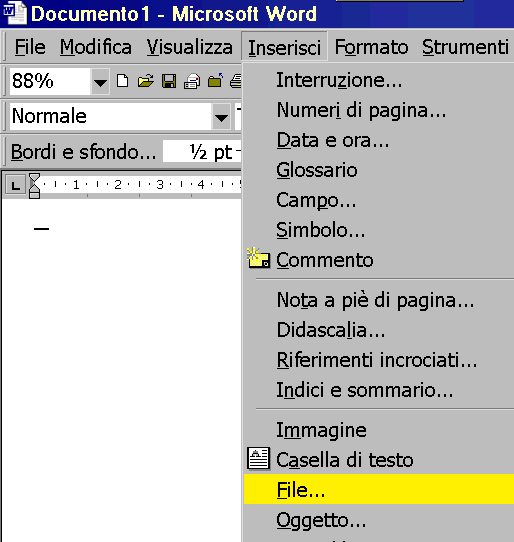This screenshot has width=514, height=542.
Task: Select Data e ora... menu entry
Action: 379,140
